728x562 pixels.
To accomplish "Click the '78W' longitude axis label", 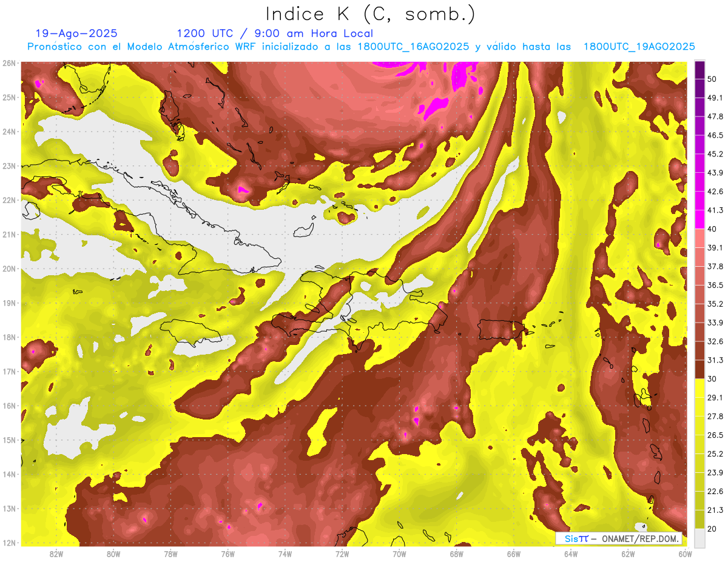I will click(x=170, y=554).
